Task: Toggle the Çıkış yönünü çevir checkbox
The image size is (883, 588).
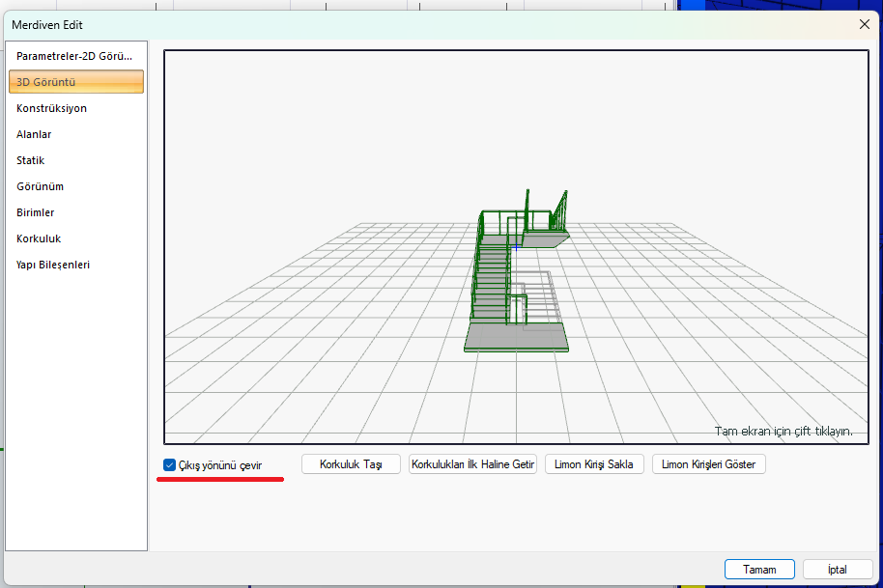Action: tap(169, 464)
